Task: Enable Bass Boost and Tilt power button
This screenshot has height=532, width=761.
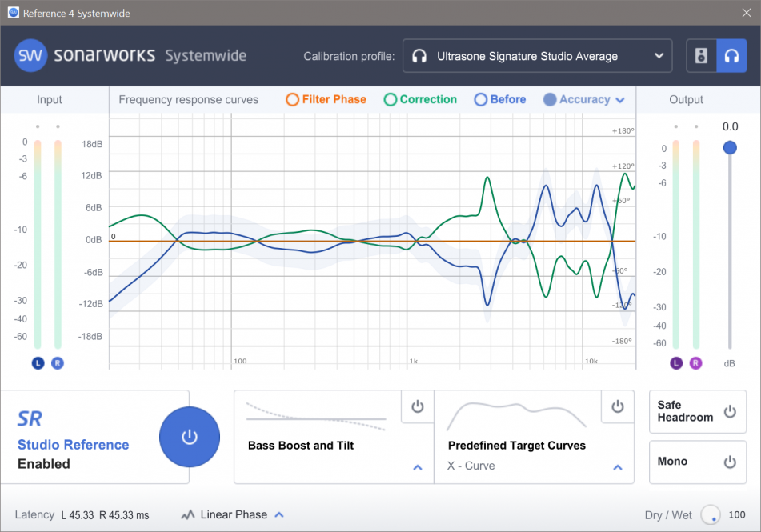Action: coord(418,406)
